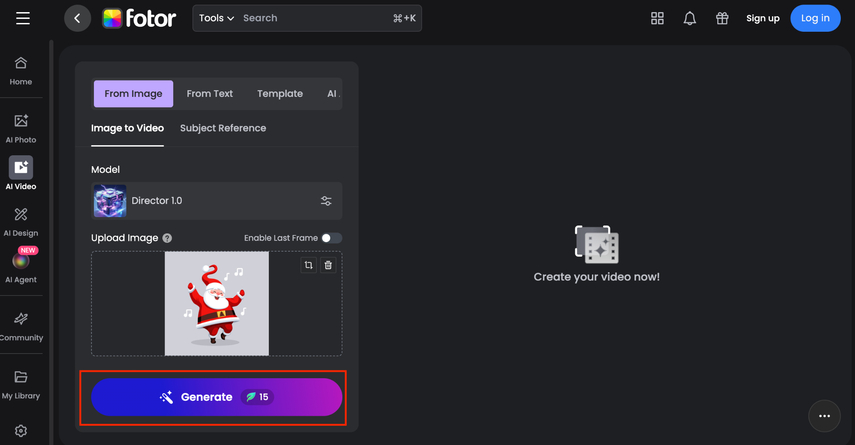The image size is (855, 445).
Task: Click 'Create your video now!' text
Action: pos(597,277)
